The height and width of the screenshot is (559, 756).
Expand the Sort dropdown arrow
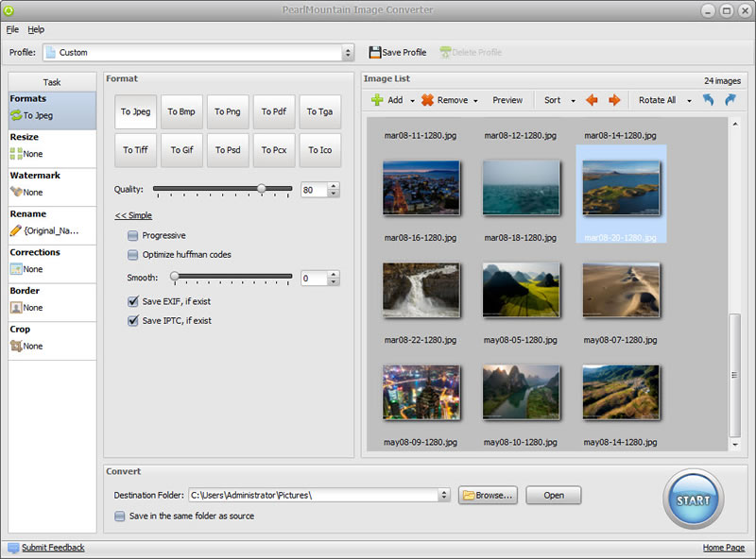pyautogui.click(x=573, y=101)
